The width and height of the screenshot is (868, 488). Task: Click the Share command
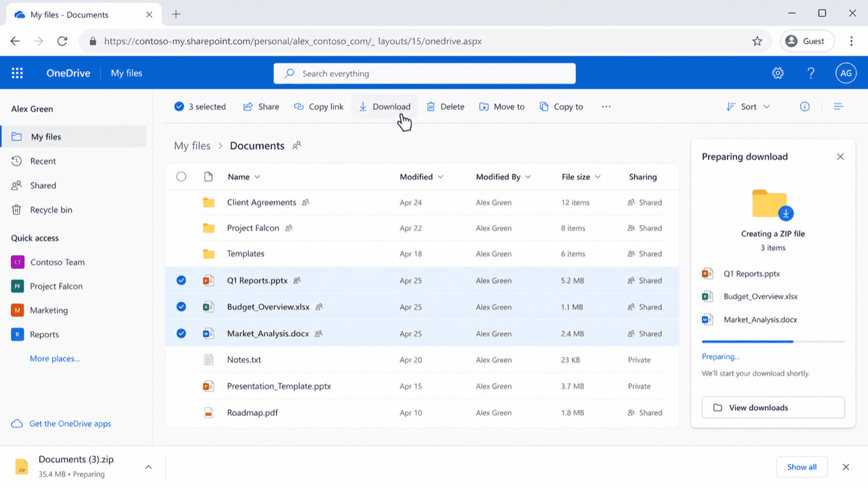tap(261, 106)
